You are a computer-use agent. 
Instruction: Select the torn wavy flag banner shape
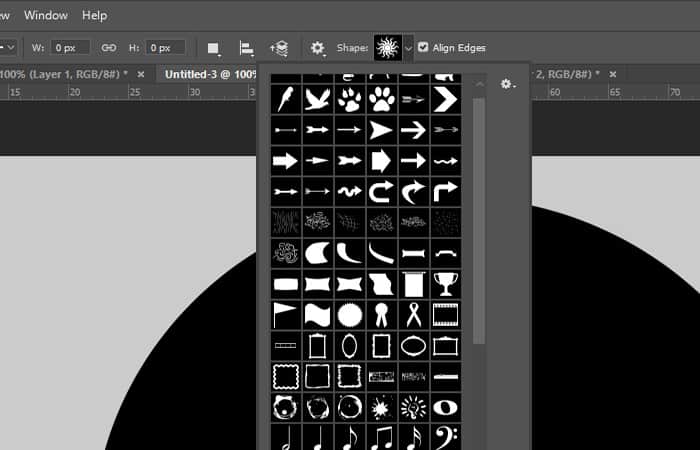coord(381,284)
